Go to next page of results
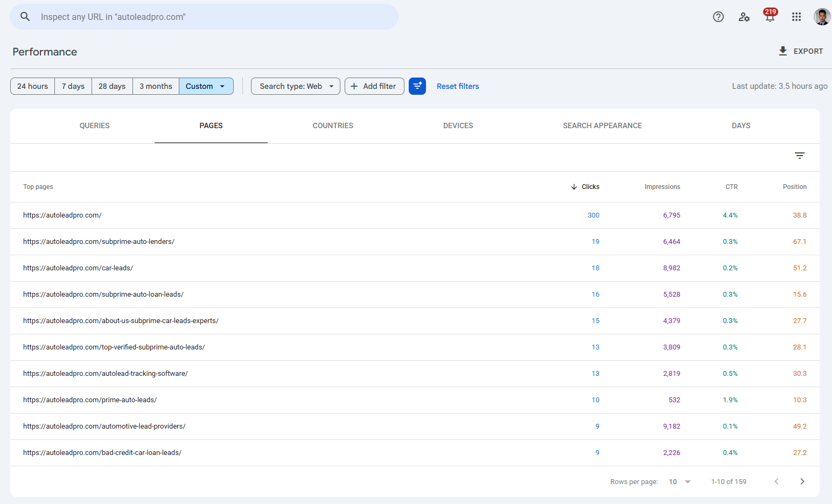Image resolution: width=832 pixels, height=504 pixels. (802, 481)
